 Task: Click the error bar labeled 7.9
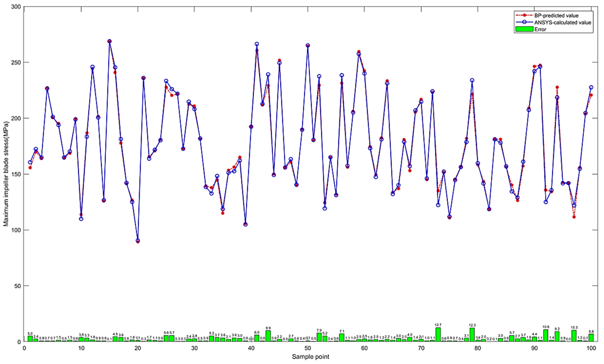pos(319,337)
